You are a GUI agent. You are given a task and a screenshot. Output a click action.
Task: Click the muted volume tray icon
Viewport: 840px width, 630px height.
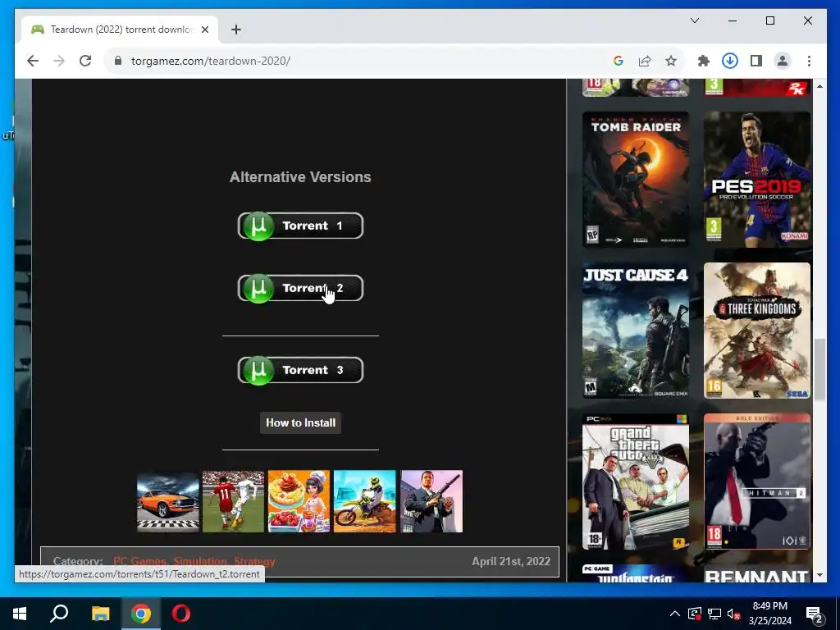733,614
